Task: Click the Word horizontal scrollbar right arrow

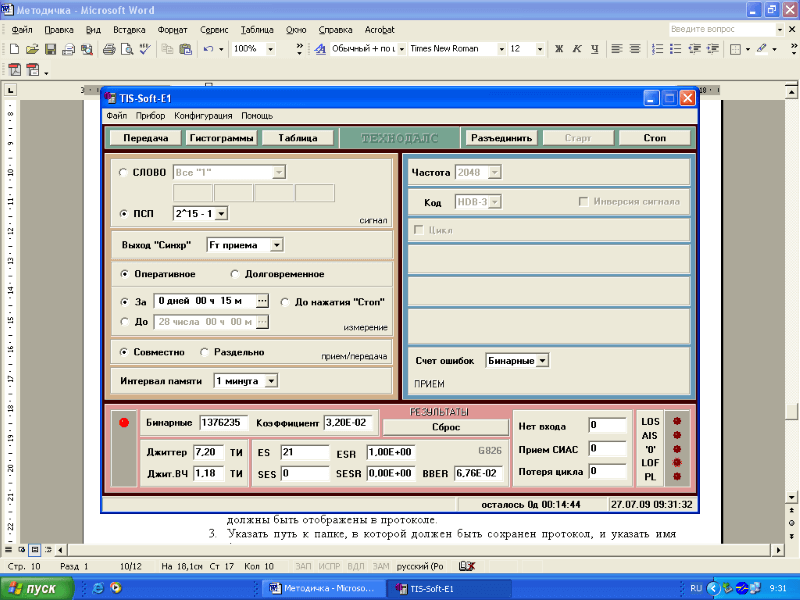Action: point(779,549)
